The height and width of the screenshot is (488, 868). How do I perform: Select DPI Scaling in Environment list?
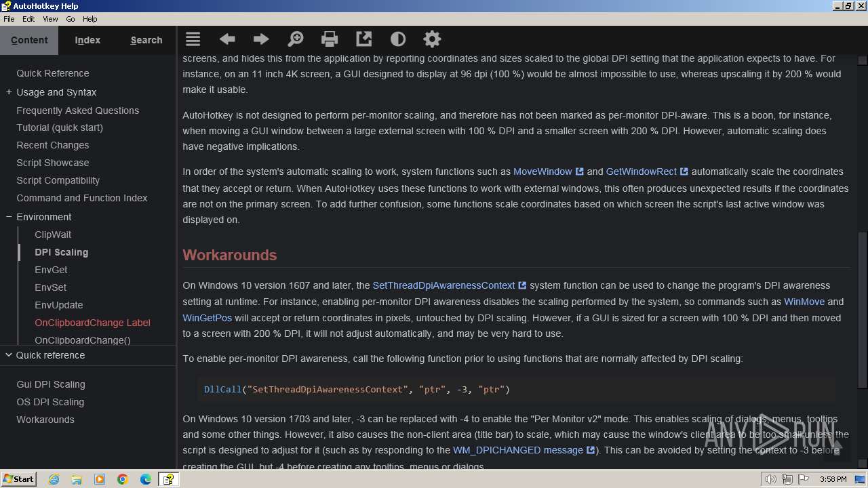(x=62, y=252)
